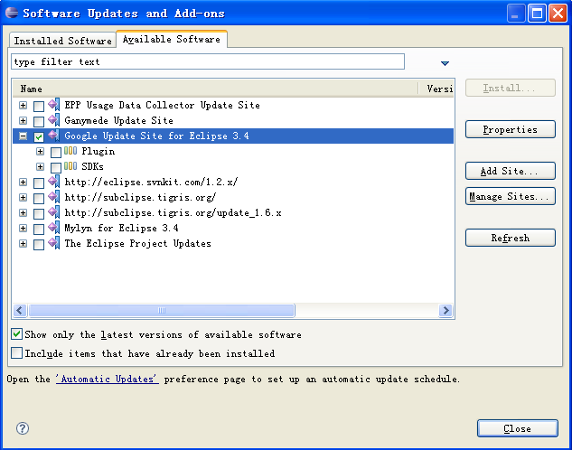This screenshot has width=572, height=450.
Task: Expand the eclipse.svnkit.com/1.2.x/ node
Action: point(23,182)
